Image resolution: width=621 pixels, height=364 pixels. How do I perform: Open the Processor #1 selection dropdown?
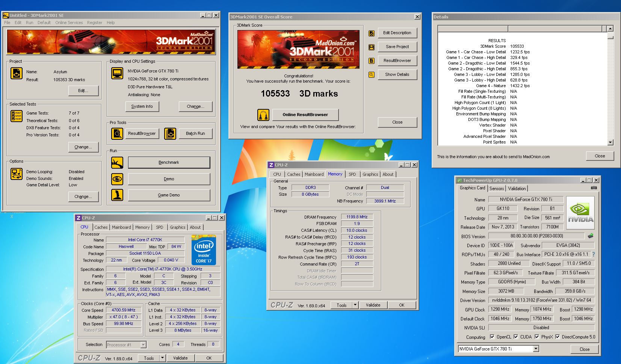coord(143,345)
